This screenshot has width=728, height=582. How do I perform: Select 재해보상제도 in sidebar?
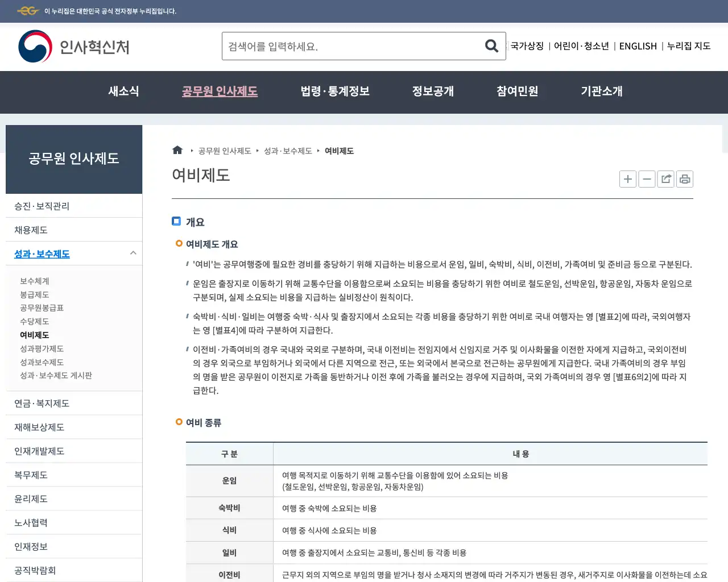[x=74, y=427]
